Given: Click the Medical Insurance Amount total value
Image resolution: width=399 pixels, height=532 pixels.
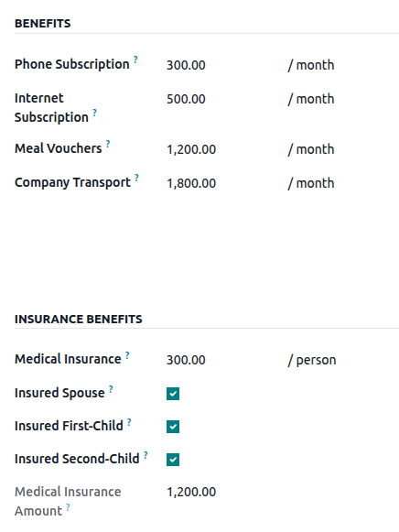Looking at the screenshot, I should point(191,492).
